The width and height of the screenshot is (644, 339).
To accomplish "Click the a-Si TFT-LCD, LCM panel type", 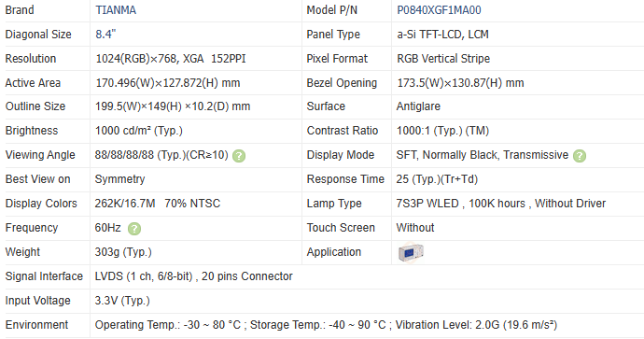I will tap(442, 35).
